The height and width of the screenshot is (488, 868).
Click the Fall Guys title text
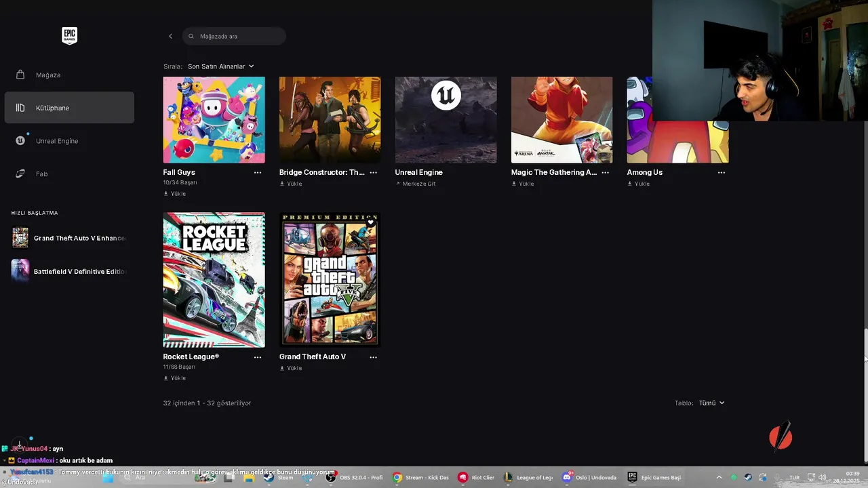point(179,172)
